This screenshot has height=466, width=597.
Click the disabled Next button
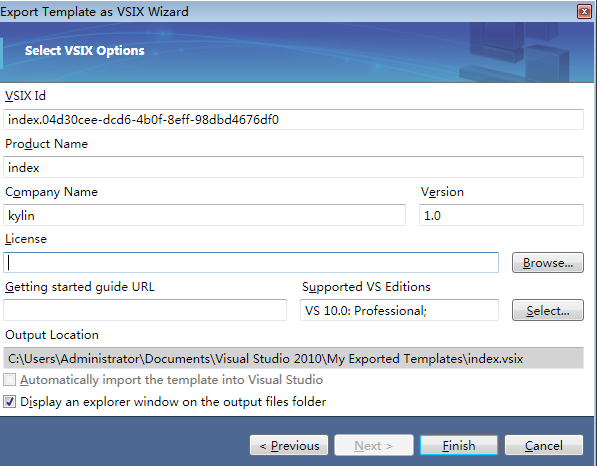click(374, 445)
